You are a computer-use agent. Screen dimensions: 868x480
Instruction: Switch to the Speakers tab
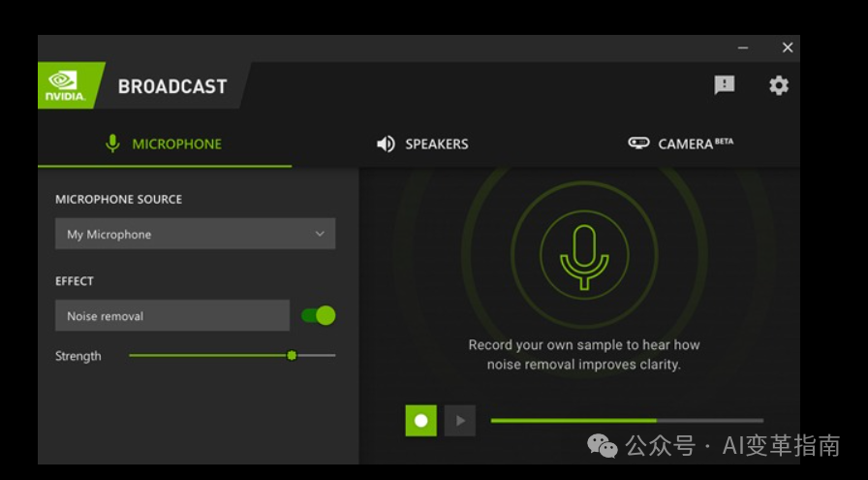coord(422,144)
